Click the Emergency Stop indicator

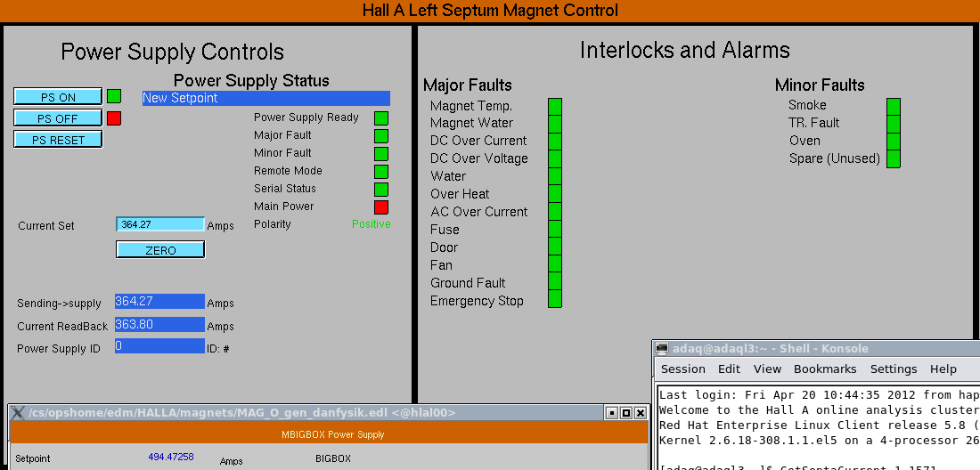(x=555, y=298)
